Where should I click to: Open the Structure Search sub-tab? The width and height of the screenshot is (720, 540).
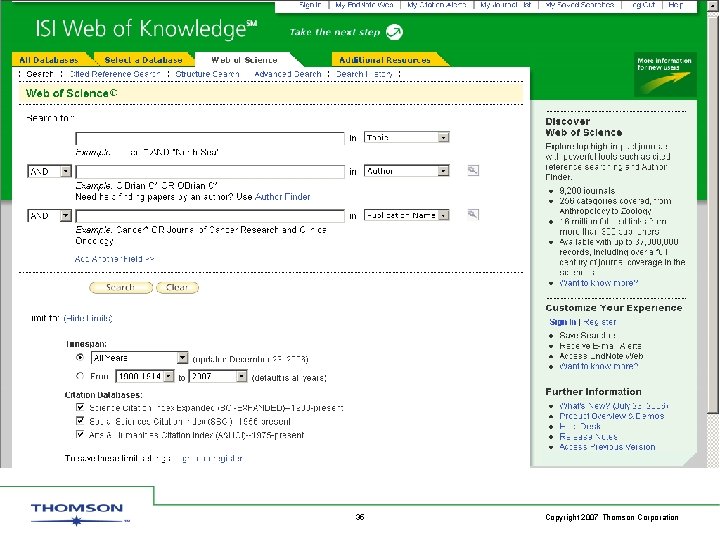(x=207, y=74)
